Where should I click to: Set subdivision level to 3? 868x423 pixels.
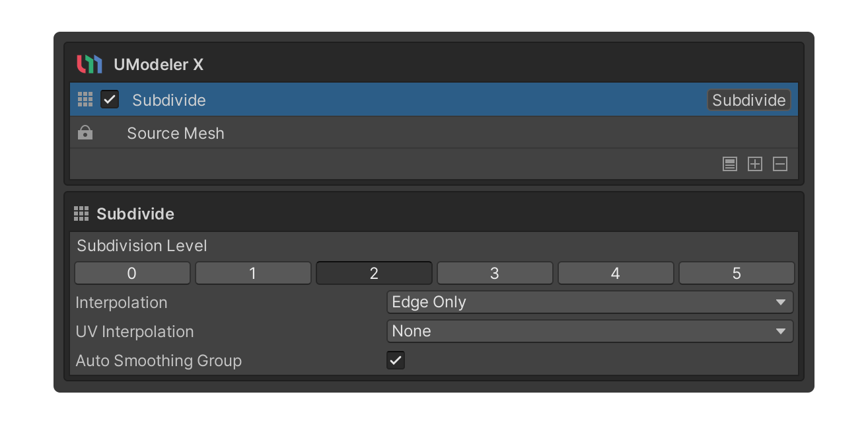[x=495, y=274]
